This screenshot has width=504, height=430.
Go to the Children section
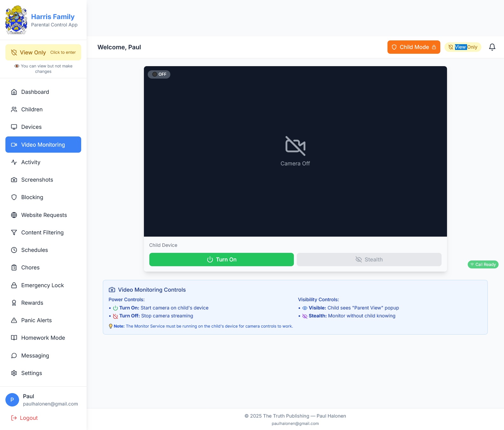[x=43, y=109]
